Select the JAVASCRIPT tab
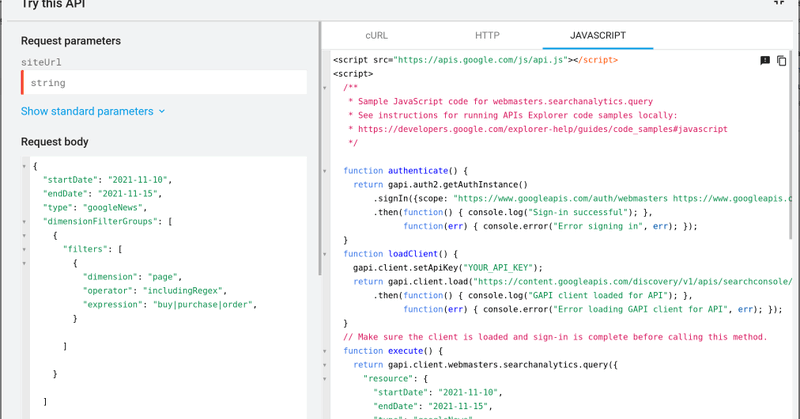Image resolution: width=800 pixels, height=419 pixels. [x=598, y=35]
